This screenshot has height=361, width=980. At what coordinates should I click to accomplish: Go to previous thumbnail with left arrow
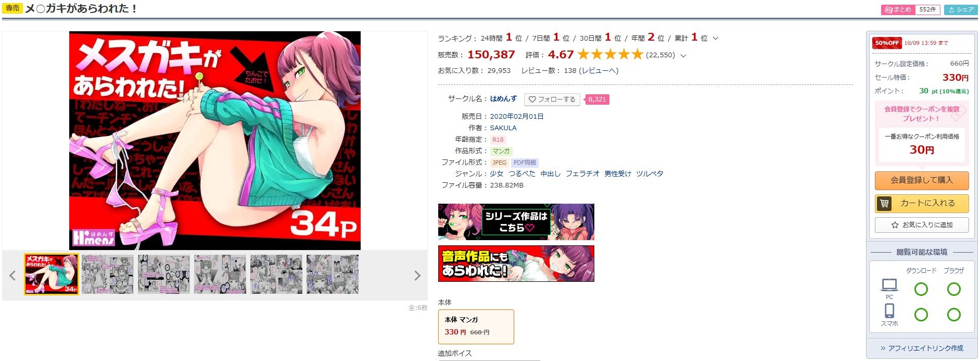12,276
